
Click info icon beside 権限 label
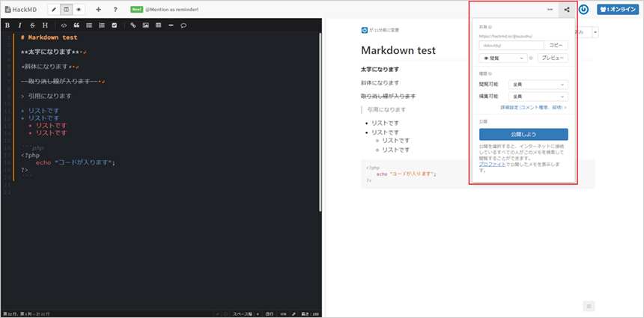coord(490,74)
